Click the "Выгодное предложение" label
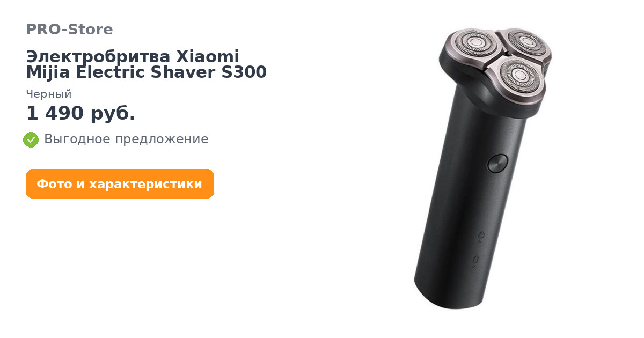Viewport: 644px width, 338px height. pyautogui.click(x=126, y=139)
